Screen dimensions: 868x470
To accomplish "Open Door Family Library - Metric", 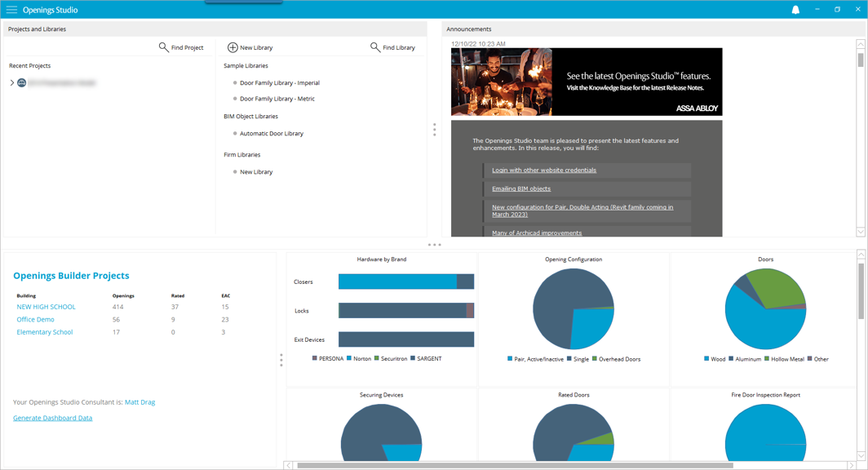I will [x=277, y=99].
